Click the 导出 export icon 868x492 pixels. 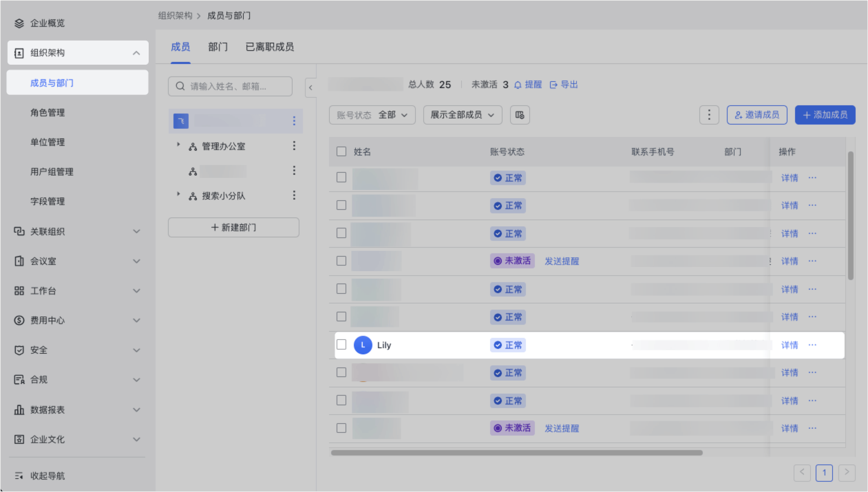(553, 85)
